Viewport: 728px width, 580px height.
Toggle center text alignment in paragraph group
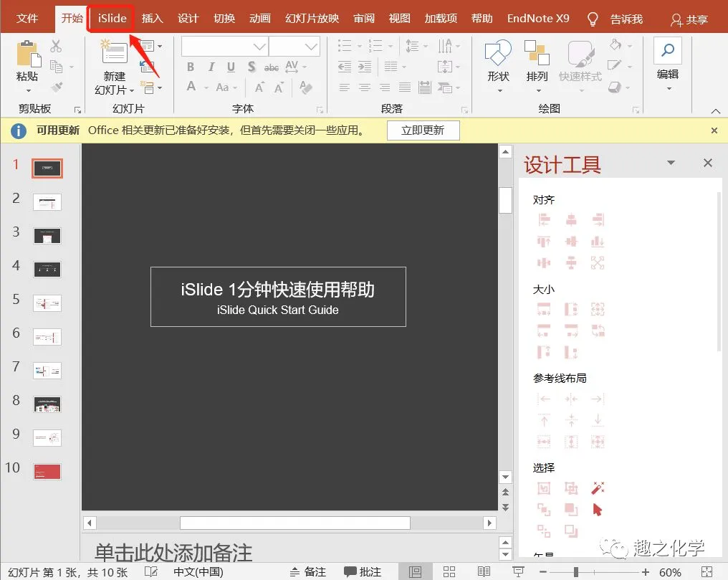click(365, 87)
